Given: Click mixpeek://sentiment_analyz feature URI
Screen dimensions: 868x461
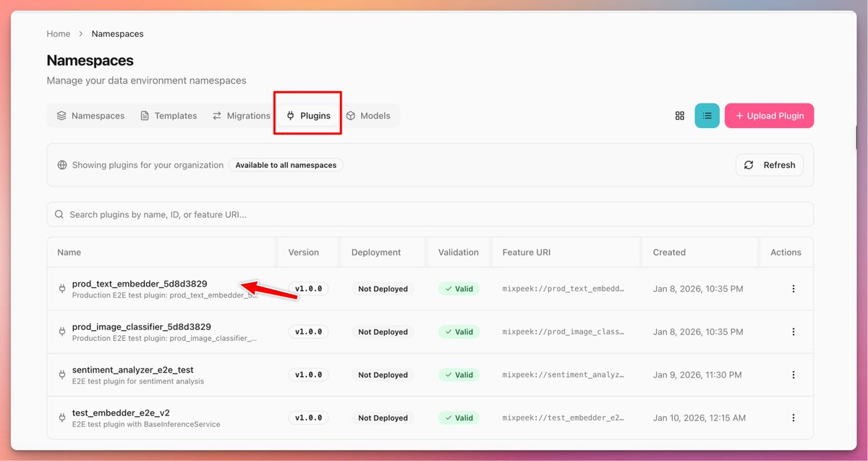Looking at the screenshot, I should click(x=563, y=375).
